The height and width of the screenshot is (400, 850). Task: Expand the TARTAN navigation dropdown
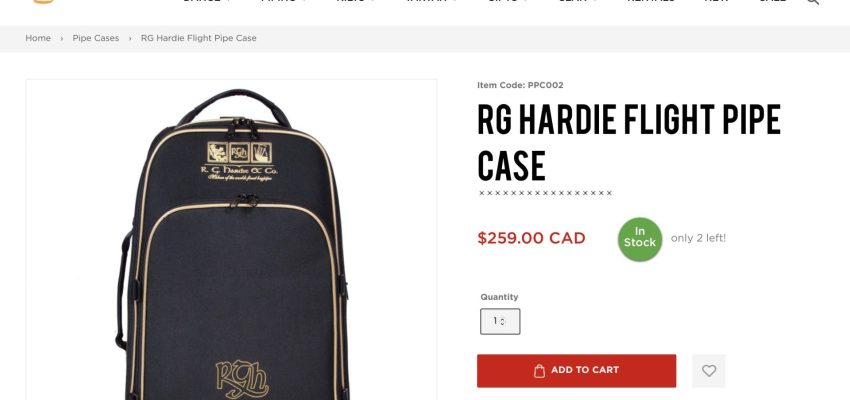[x=431, y=2]
